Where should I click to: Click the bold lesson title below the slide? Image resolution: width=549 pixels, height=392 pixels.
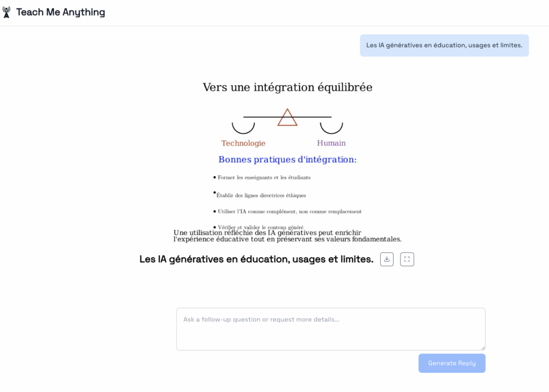coord(256,259)
